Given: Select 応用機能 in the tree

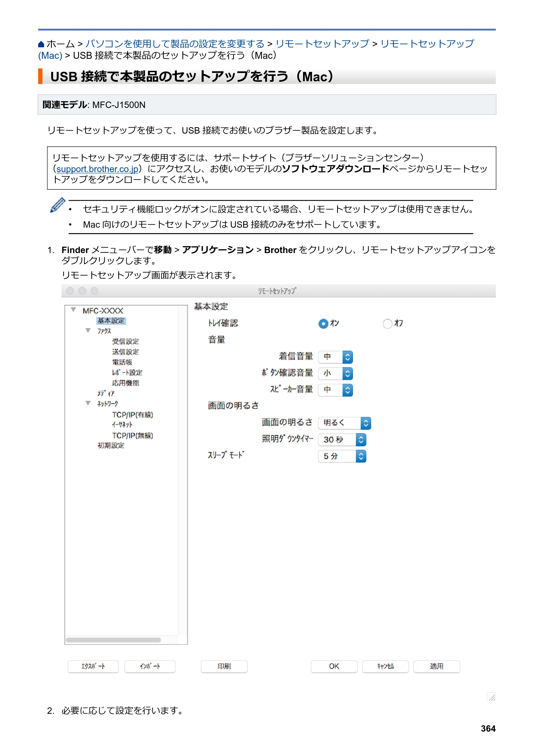Looking at the screenshot, I should (x=125, y=383).
